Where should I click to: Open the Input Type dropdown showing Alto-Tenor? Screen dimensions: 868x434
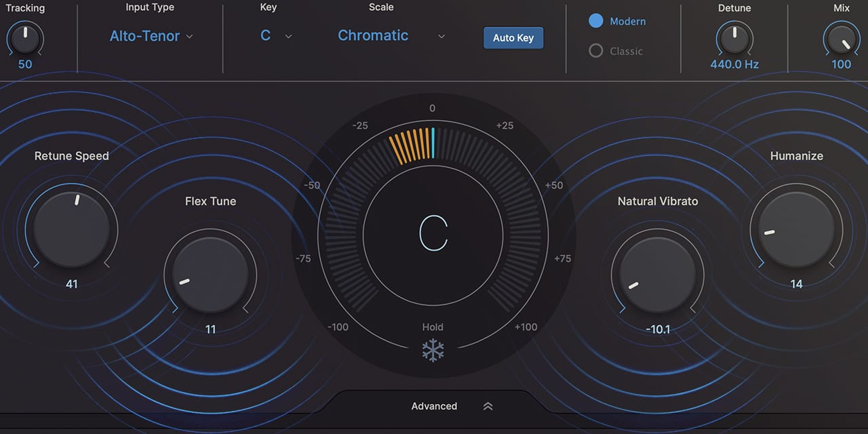(151, 35)
